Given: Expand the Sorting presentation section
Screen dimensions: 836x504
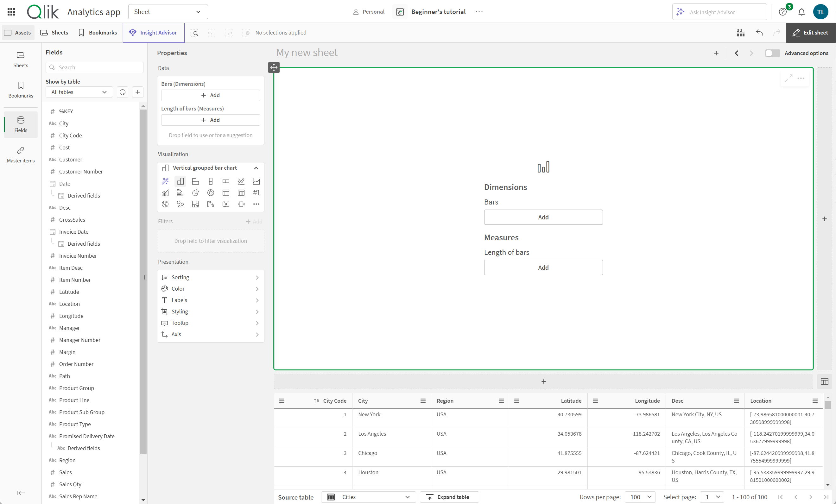Looking at the screenshot, I should coord(210,277).
